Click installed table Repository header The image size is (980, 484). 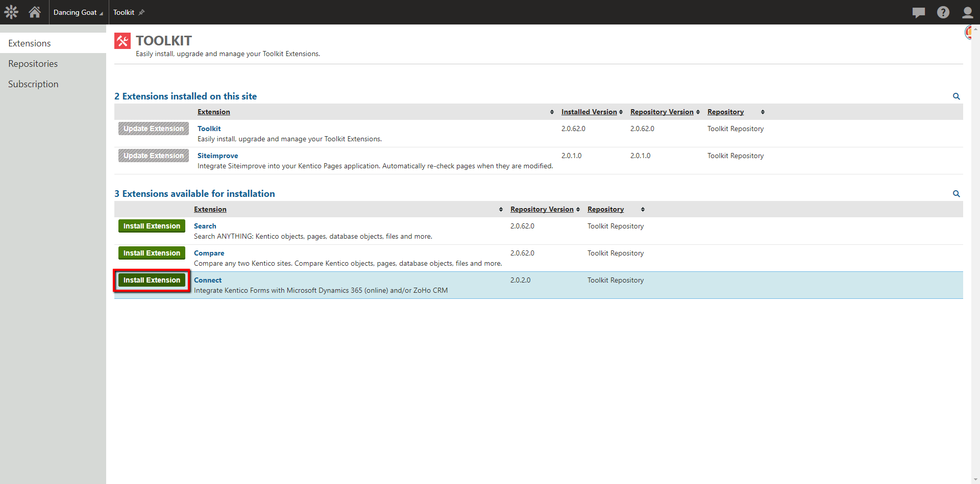click(x=725, y=112)
